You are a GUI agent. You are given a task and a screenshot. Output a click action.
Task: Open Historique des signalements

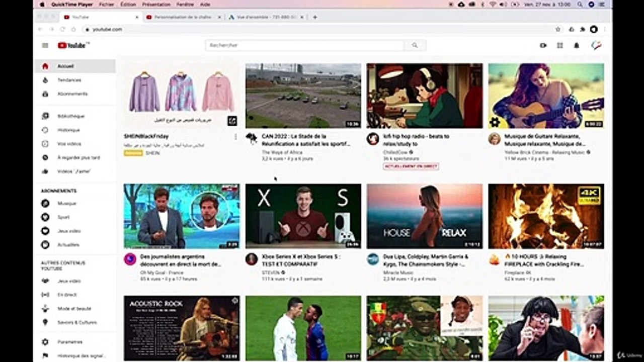tap(75, 355)
